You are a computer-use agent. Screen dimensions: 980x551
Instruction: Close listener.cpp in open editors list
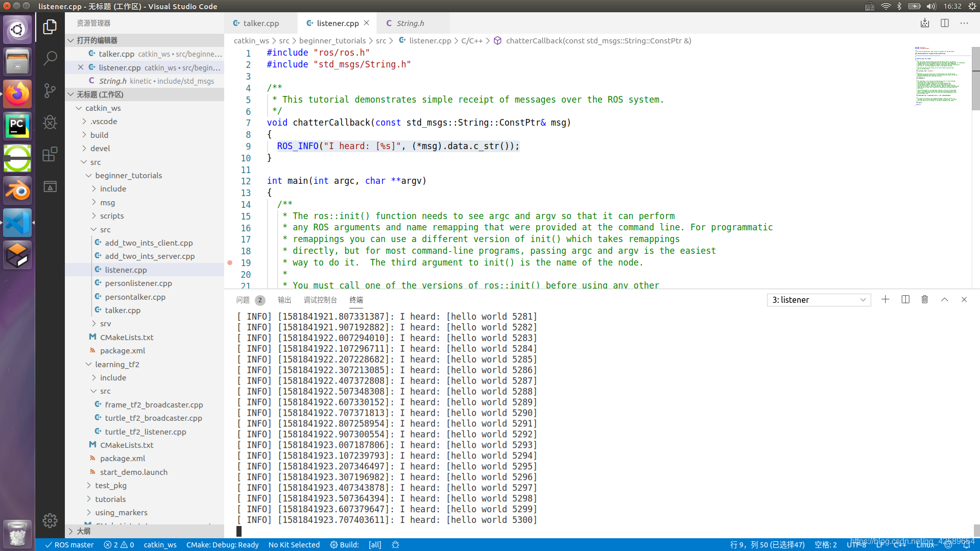point(80,67)
